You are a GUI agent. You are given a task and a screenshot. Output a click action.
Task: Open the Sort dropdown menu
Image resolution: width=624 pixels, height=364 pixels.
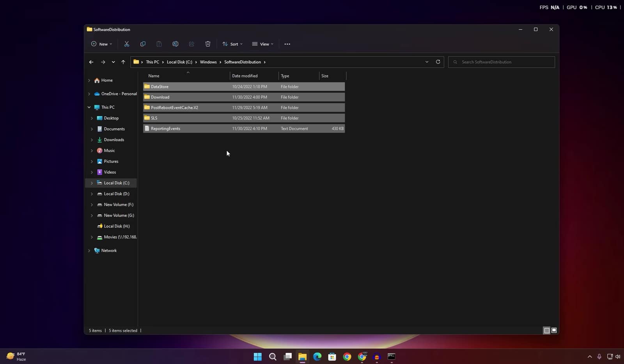[x=232, y=44]
